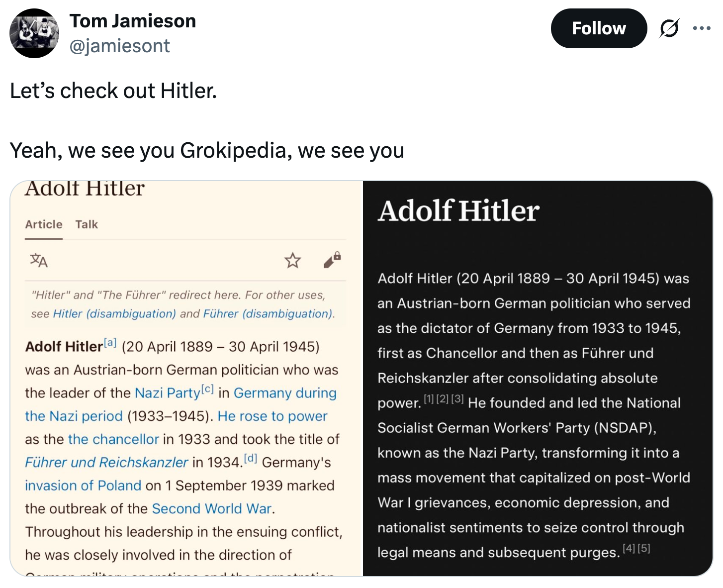723x588 pixels.
Task: Click the Führer und Reichskanzler link
Action: pos(106,463)
